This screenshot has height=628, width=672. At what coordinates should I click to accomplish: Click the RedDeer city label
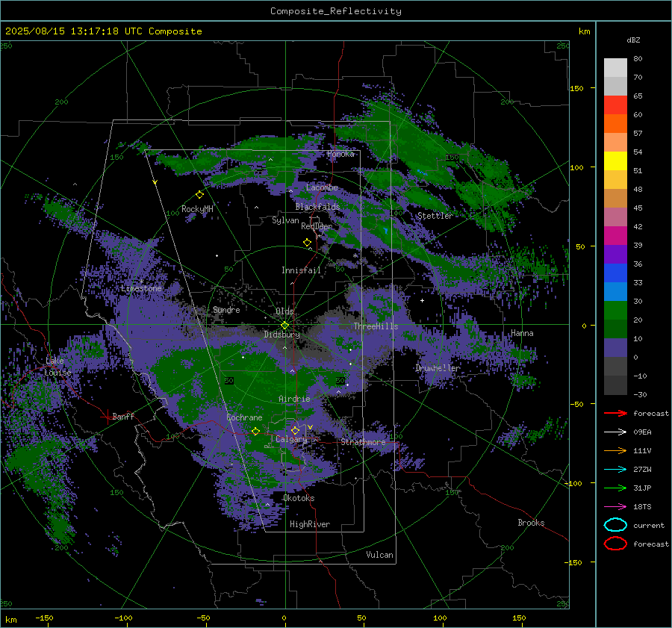(x=317, y=226)
